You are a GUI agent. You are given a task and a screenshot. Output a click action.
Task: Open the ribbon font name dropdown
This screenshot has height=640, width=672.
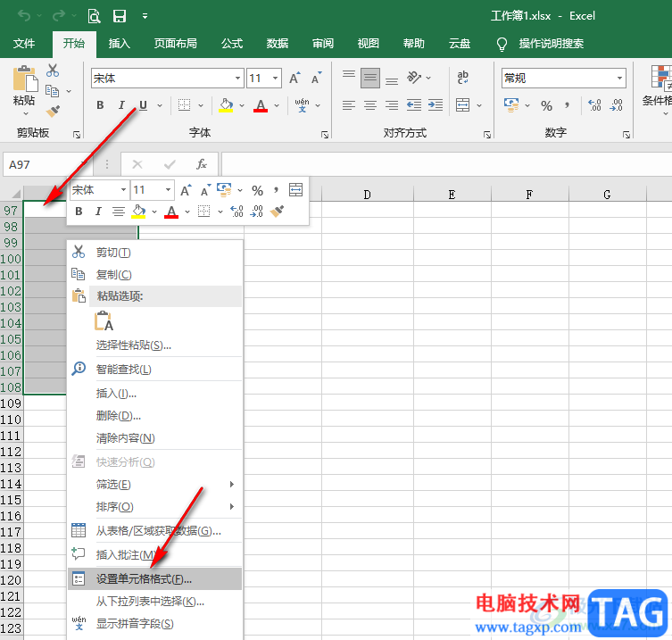[x=237, y=78]
